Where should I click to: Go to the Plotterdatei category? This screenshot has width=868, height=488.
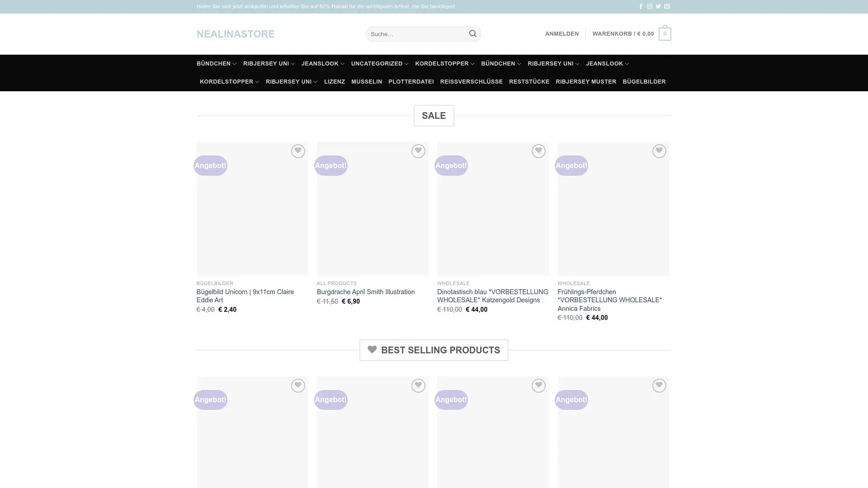(410, 82)
